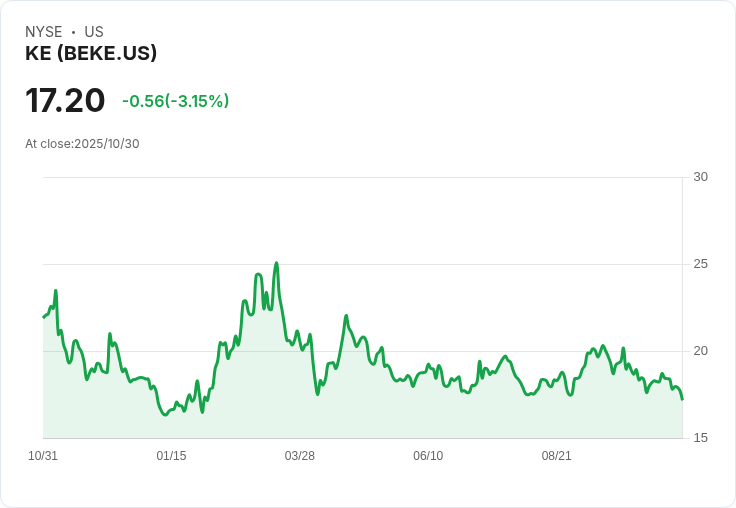Click the NYSE exchange label
This screenshot has width=736, height=508.
click(x=43, y=32)
